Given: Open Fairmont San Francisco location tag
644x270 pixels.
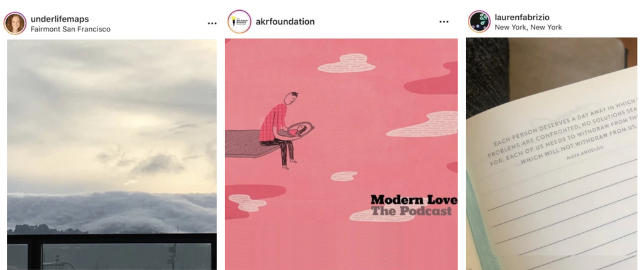Looking at the screenshot, I should tap(70, 29).
